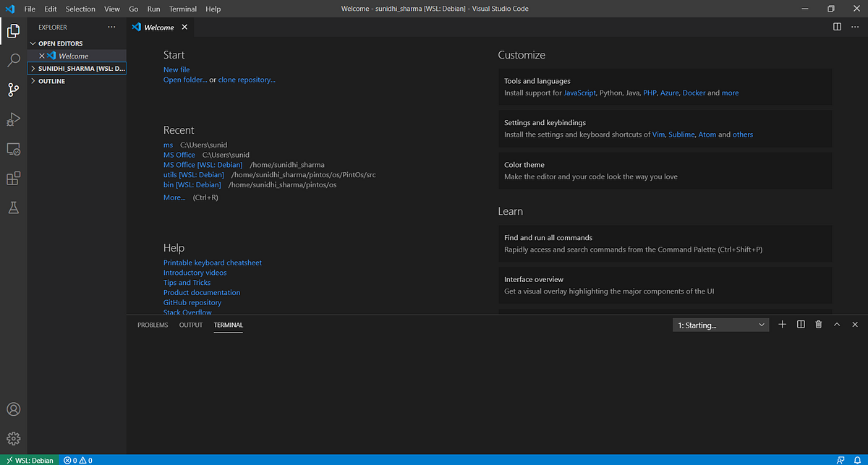Open the Run and Debug view

(x=13, y=119)
